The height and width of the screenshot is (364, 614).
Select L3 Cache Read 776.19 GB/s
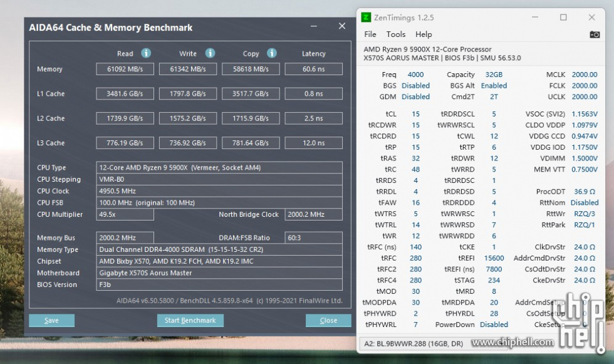(x=125, y=143)
